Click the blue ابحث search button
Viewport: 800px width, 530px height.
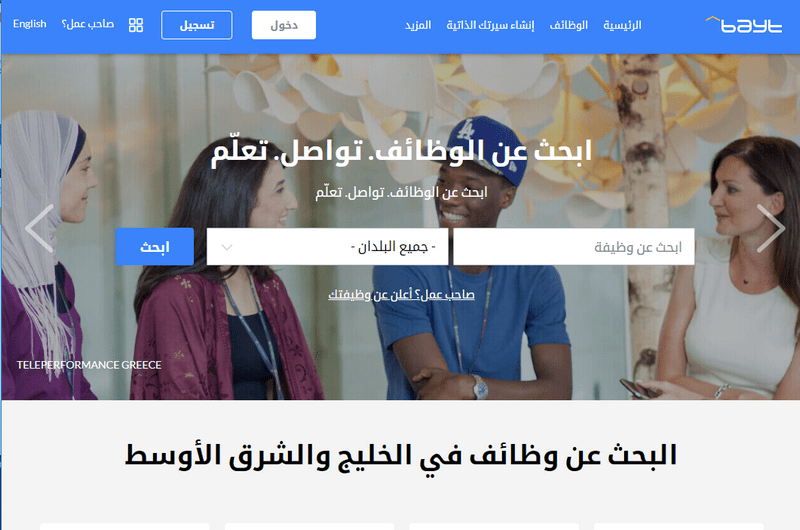[x=155, y=246]
